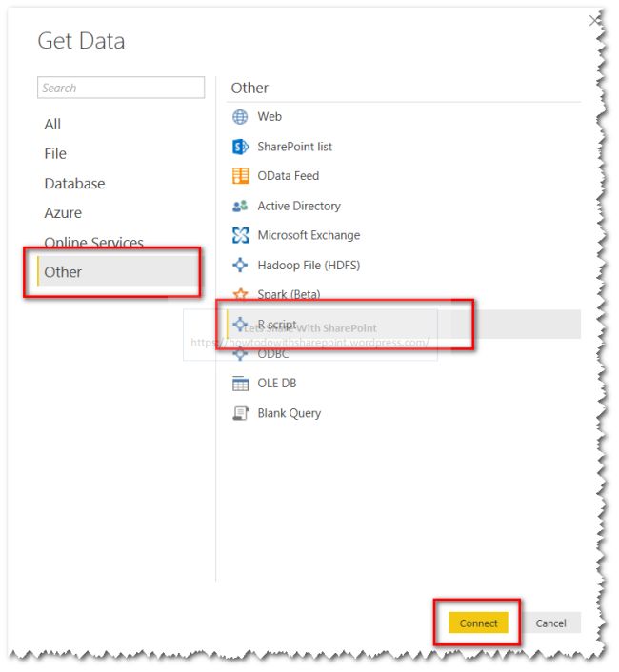
Task: Click the R script icon
Action: pos(240,324)
